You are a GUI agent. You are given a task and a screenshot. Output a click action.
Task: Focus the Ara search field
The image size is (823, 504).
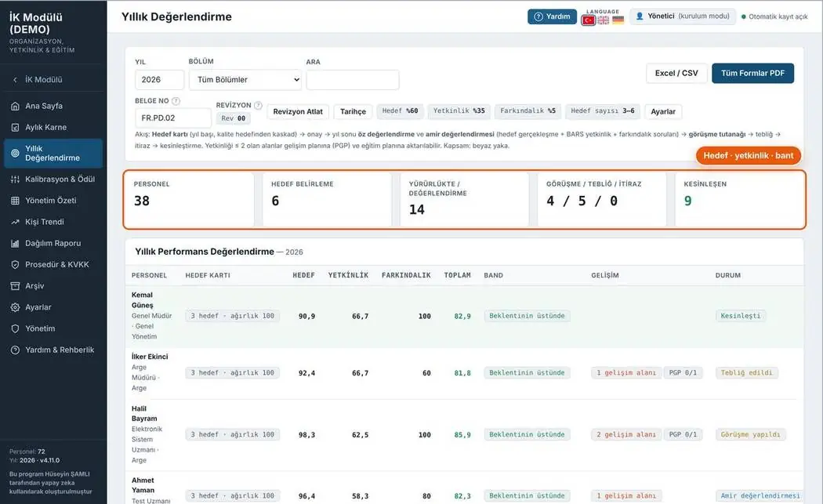(353, 80)
